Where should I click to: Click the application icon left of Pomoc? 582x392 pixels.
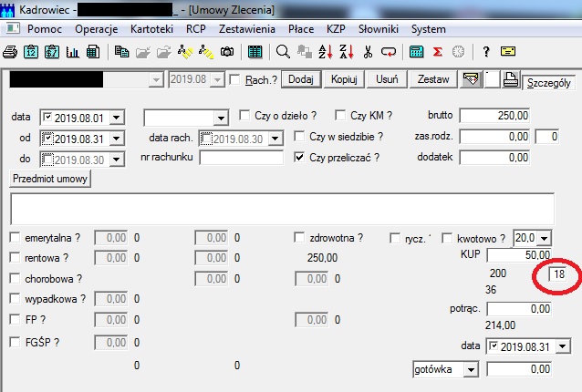[x=12, y=28]
